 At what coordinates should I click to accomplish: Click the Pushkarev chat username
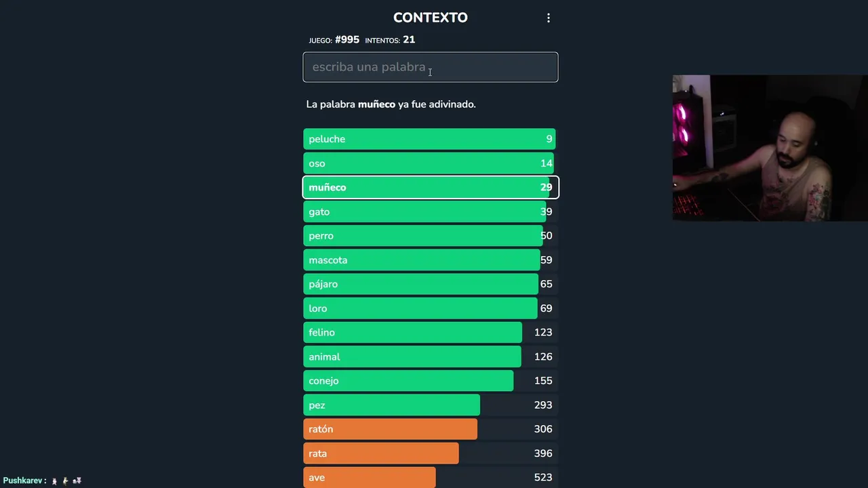[x=24, y=481]
